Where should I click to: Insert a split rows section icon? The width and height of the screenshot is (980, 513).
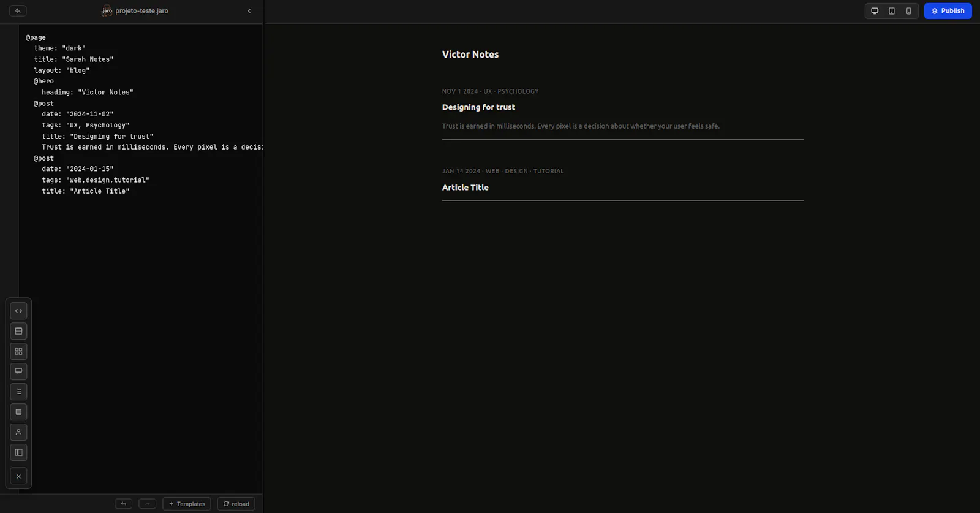coord(18,331)
